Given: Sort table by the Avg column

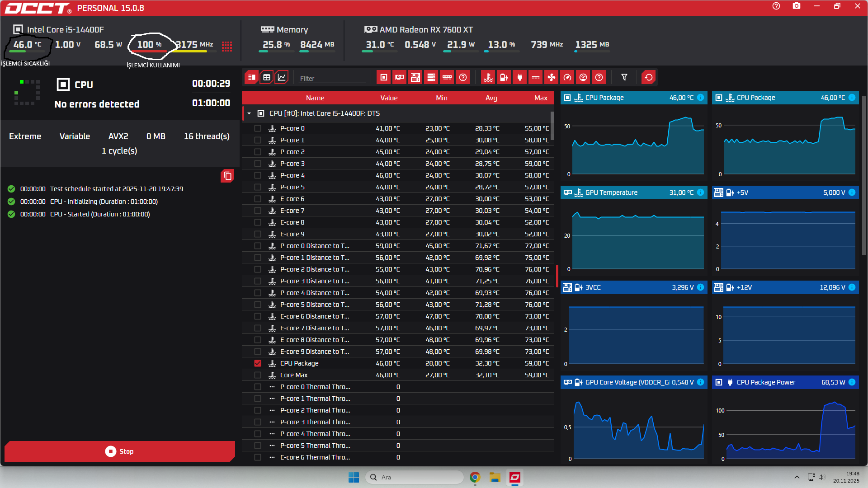Looking at the screenshot, I should 491,98.
